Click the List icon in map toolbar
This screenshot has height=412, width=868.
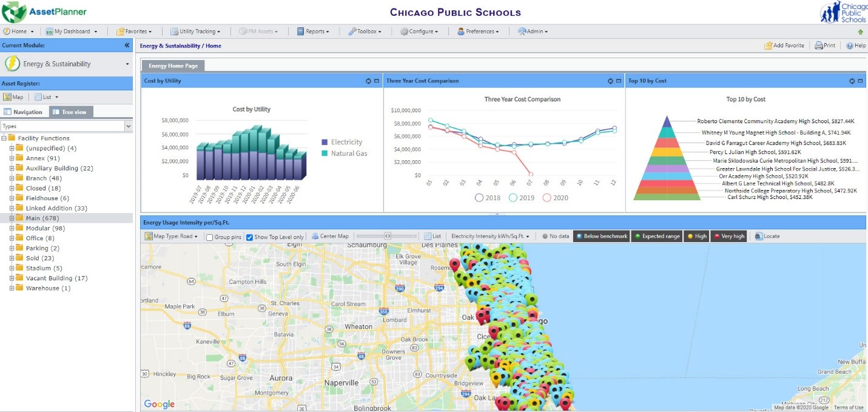(428, 236)
